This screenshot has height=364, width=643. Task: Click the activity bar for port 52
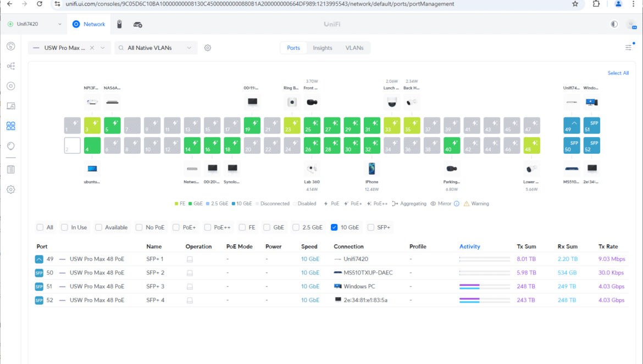coord(485,300)
